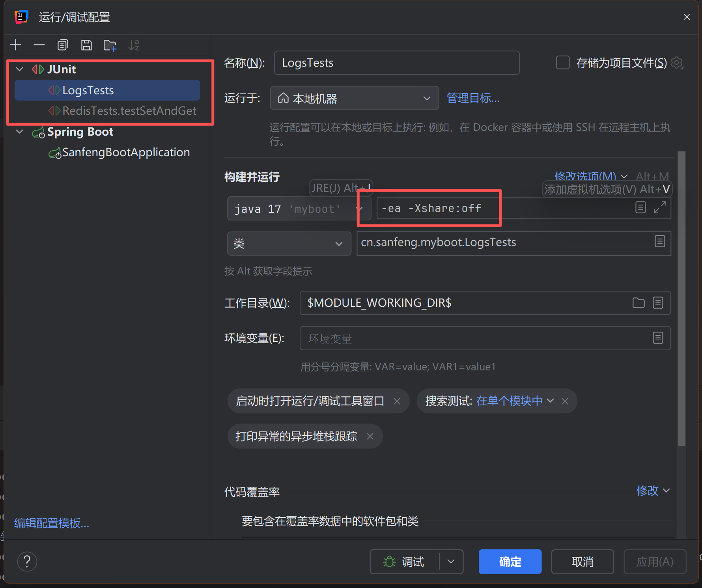Click the 环境变量 input field
The width and height of the screenshot is (702, 588).
coord(454,338)
